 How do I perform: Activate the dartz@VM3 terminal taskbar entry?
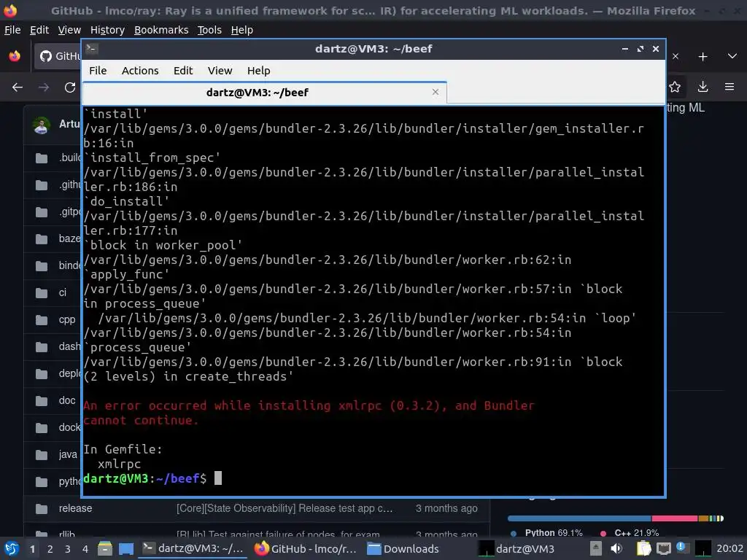[x=193, y=548]
